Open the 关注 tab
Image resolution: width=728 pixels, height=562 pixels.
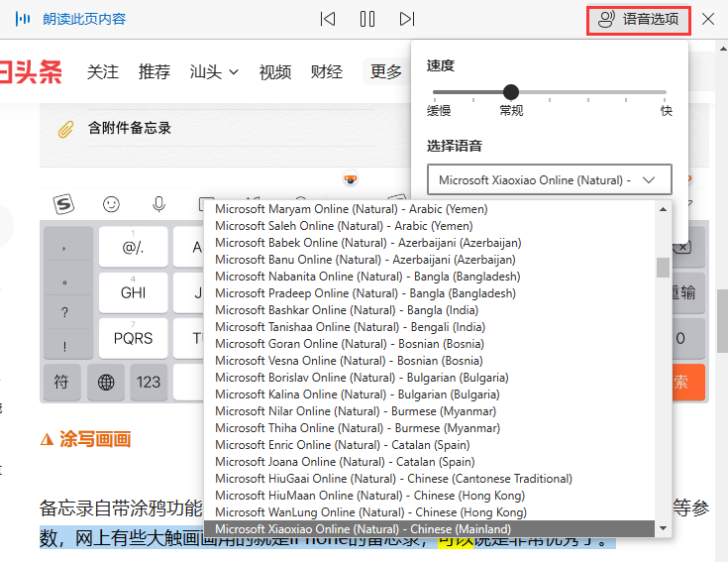point(103,72)
